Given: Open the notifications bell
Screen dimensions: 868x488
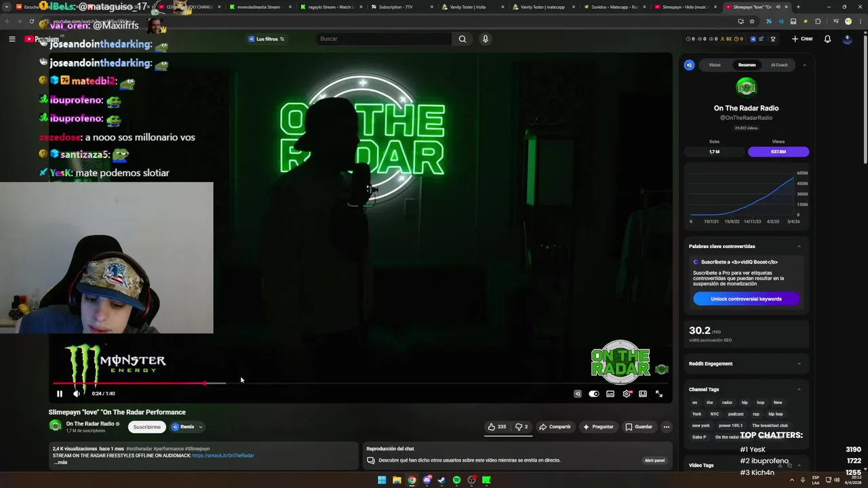Looking at the screenshot, I should point(827,39).
